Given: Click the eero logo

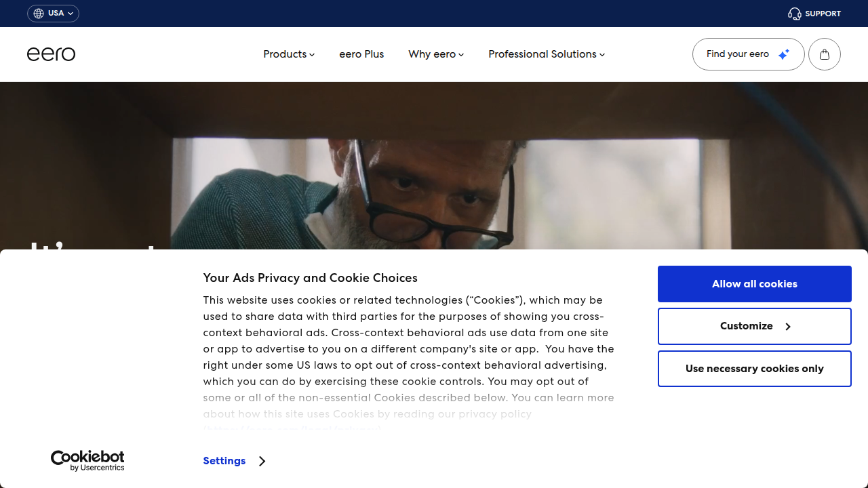Looking at the screenshot, I should click(51, 54).
